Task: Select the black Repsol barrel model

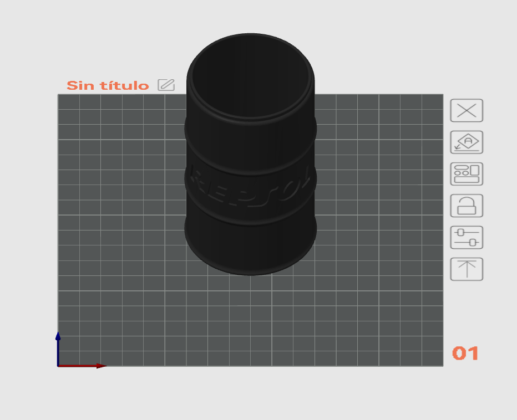Action: [x=250, y=154]
